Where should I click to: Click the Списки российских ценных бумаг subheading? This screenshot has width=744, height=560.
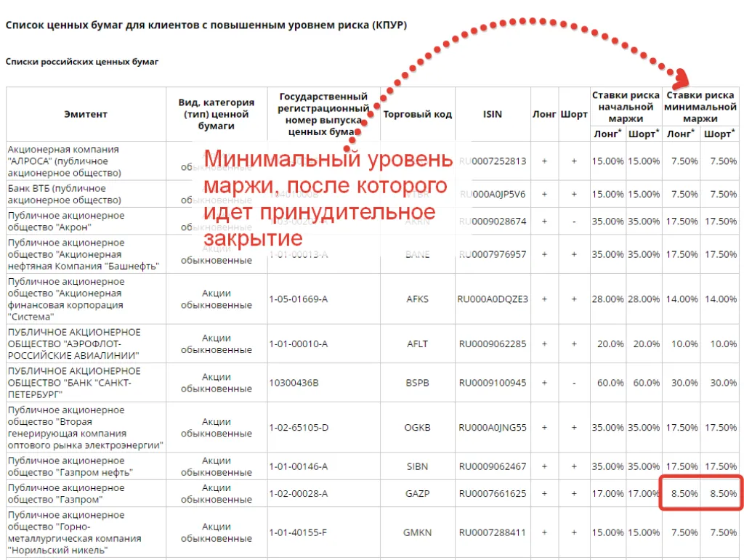(82, 62)
